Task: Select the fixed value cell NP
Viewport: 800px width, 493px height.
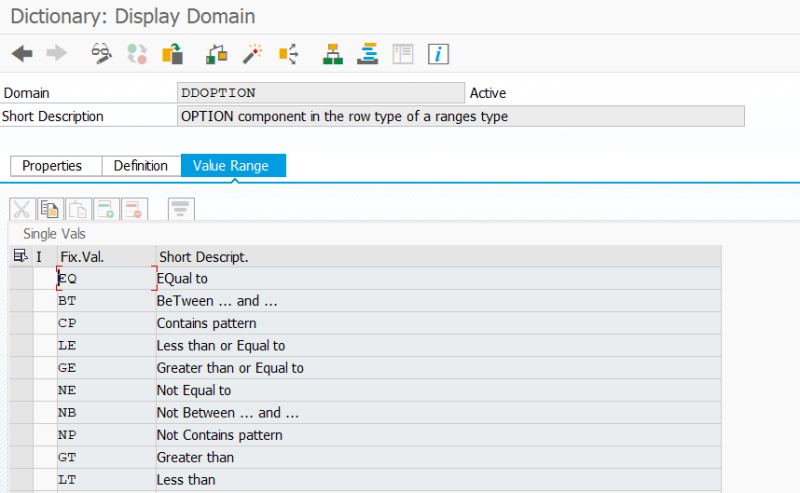Action: point(107,435)
